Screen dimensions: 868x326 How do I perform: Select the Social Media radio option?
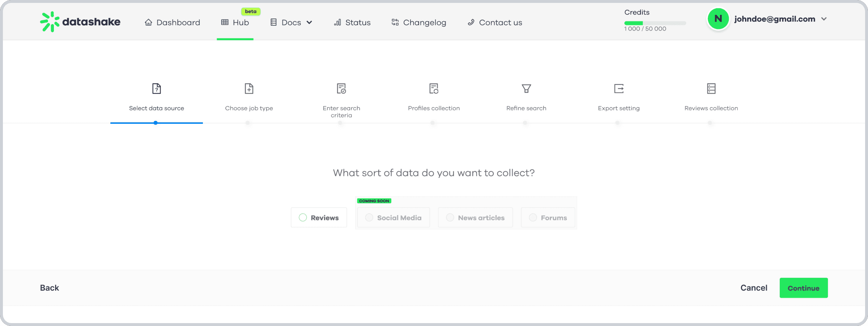pos(369,217)
